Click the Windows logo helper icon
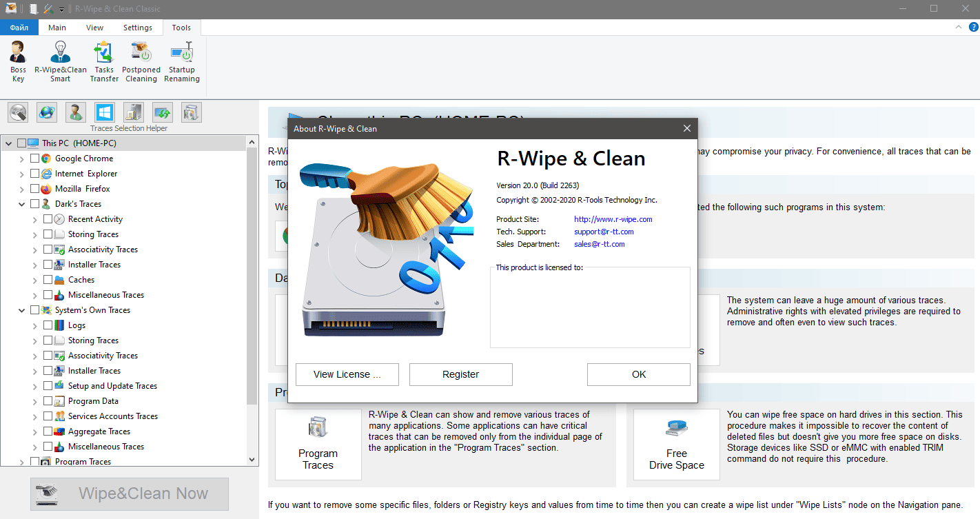 pyautogui.click(x=105, y=112)
